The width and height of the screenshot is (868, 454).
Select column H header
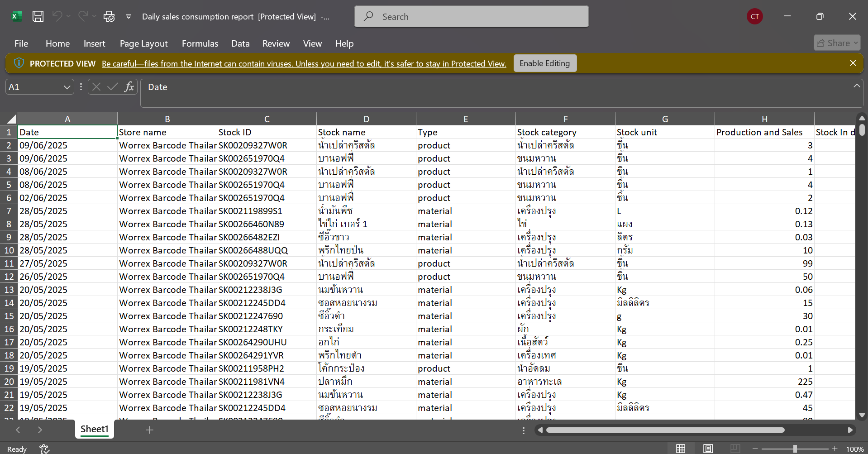point(764,119)
